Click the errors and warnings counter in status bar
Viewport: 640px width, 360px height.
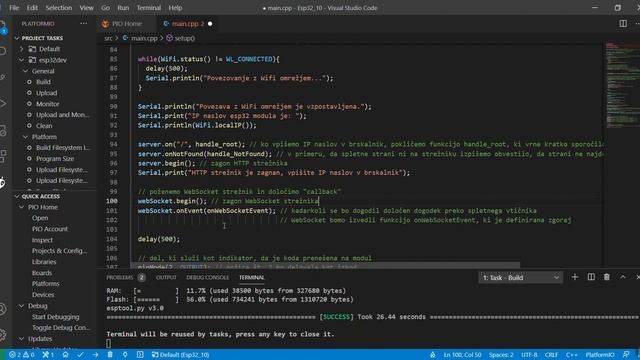click(22, 355)
